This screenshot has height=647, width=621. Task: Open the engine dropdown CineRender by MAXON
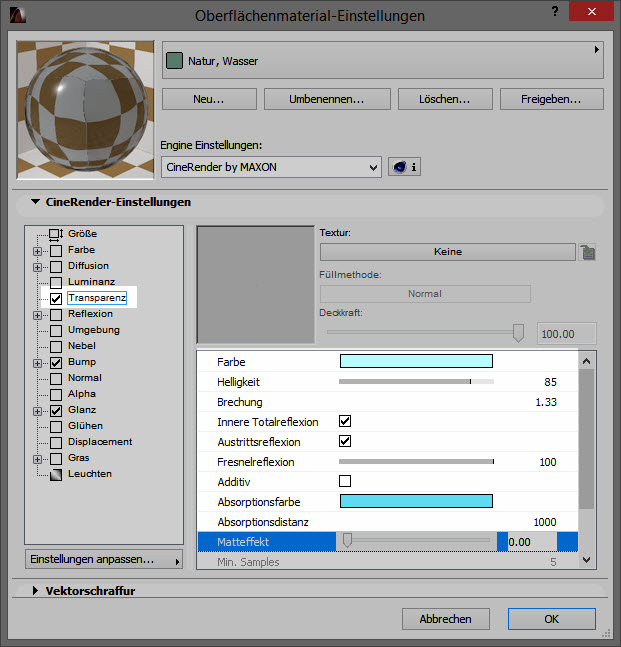(x=271, y=167)
